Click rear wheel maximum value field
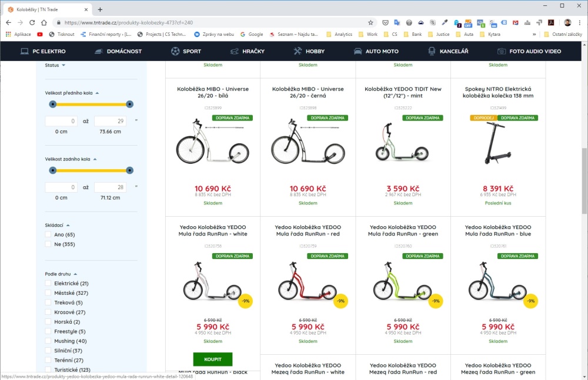Screen dimensions: 588x380 [x=111, y=187]
